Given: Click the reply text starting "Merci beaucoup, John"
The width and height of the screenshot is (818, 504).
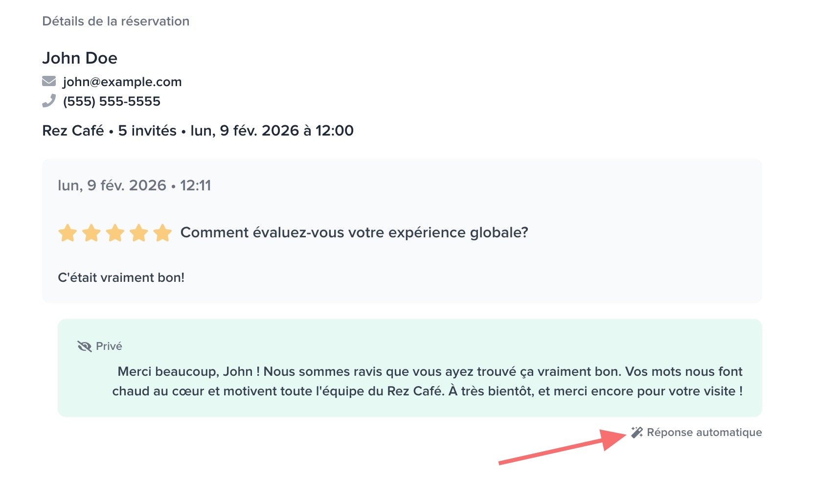Looking at the screenshot, I should click(427, 381).
